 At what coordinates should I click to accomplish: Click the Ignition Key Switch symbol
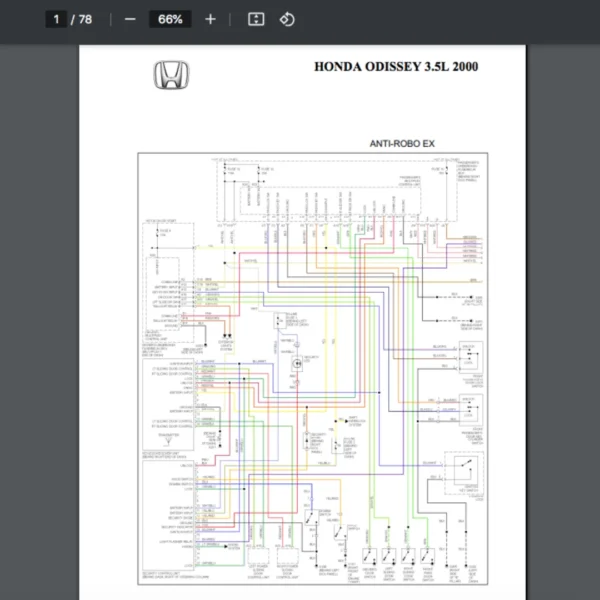(x=463, y=473)
